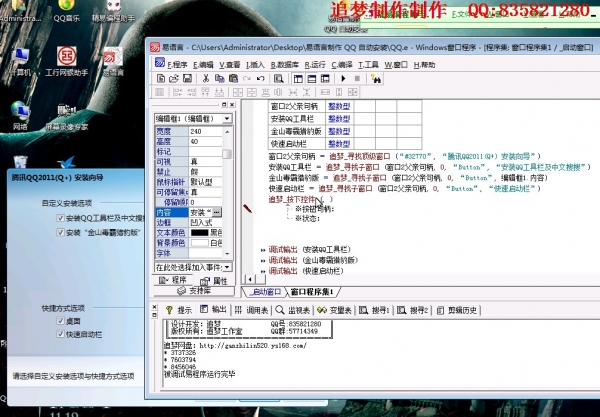
Task: Click the Open folder toolbar icon
Action: coord(174,78)
